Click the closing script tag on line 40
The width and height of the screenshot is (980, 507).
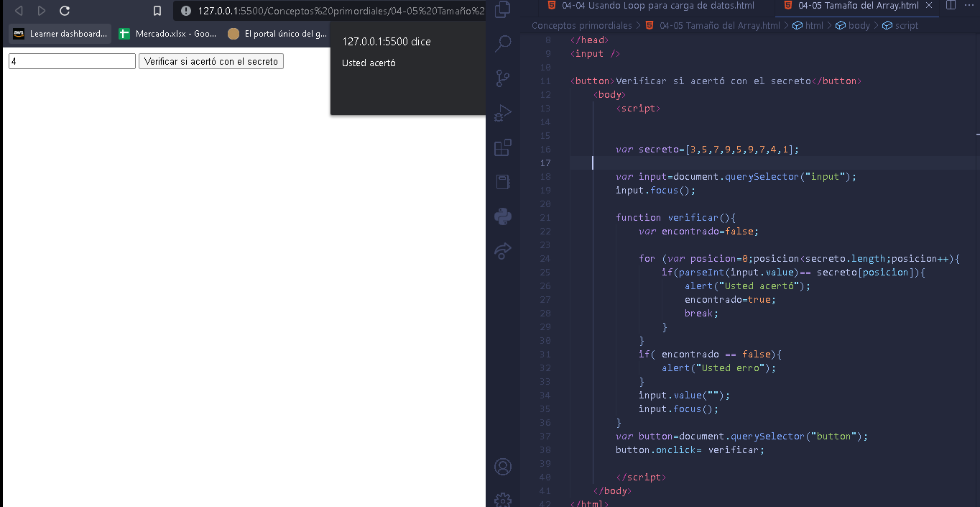click(642, 478)
